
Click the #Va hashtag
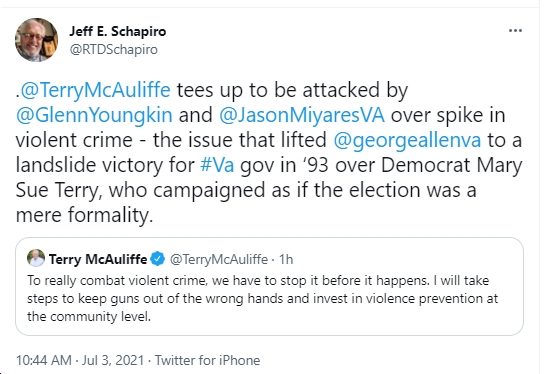click(x=217, y=165)
